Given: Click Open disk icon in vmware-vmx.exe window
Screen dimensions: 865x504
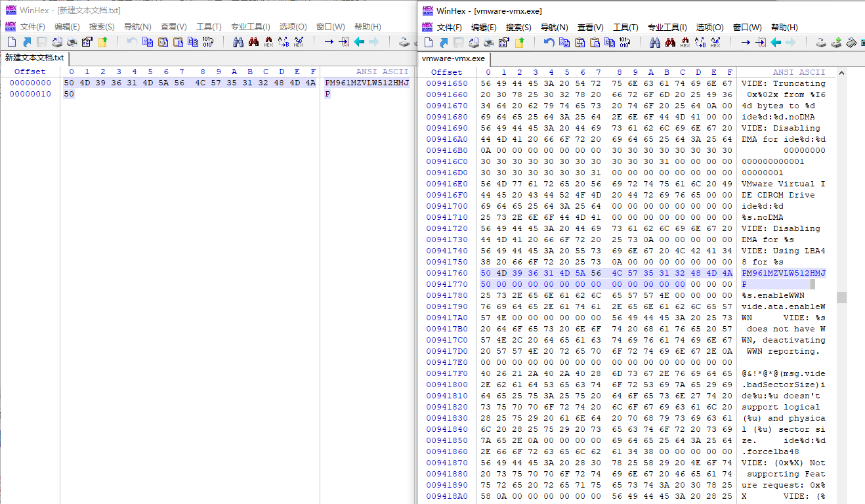Looking at the screenshot, I should pos(821,43).
